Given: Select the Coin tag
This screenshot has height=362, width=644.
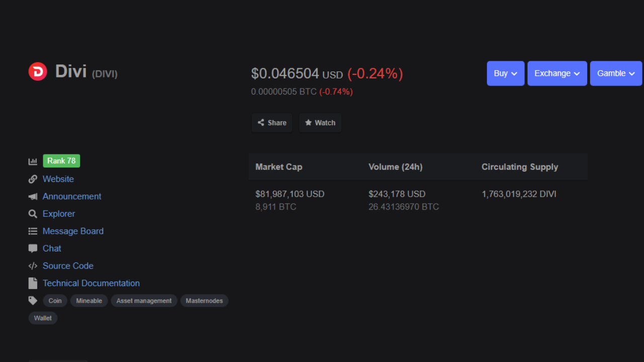Looking at the screenshot, I should (55, 301).
